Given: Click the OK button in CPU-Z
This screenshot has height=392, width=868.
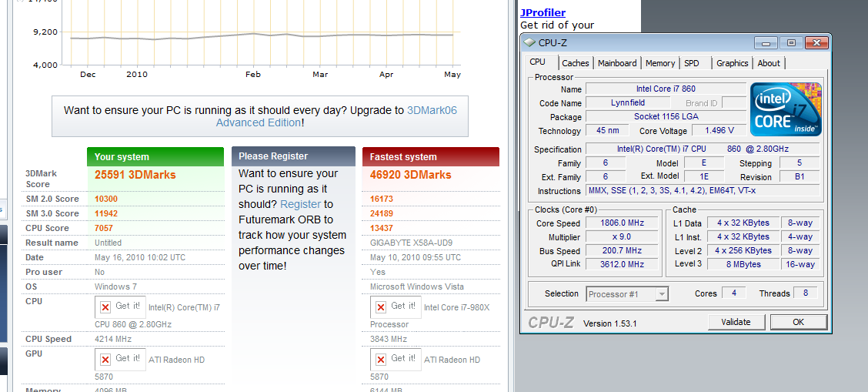Looking at the screenshot, I should coord(798,322).
